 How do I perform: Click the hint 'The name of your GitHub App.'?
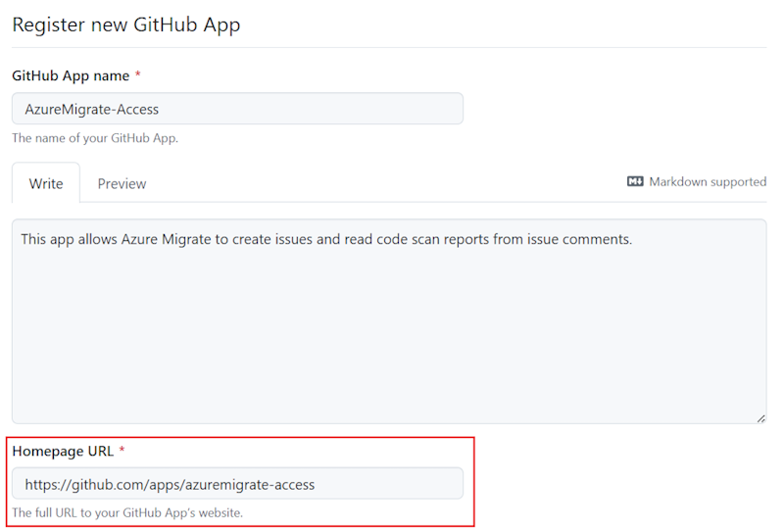pos(95,138)
